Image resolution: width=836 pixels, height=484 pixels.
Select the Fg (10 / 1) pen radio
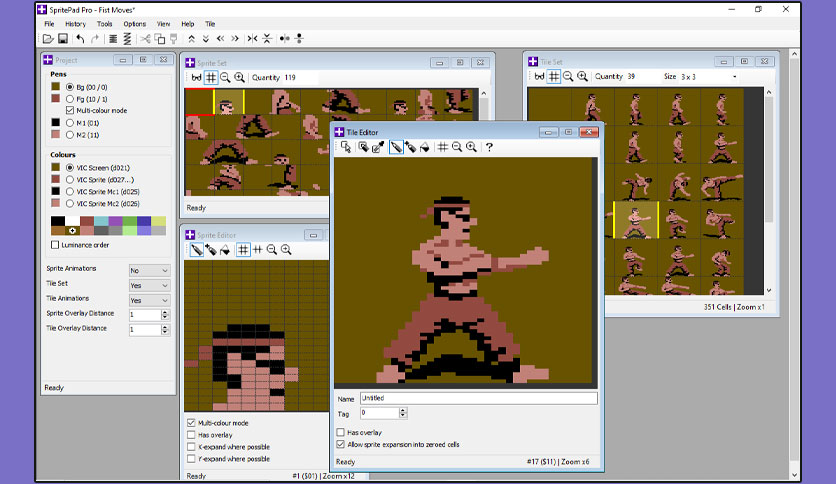[70, 99]
